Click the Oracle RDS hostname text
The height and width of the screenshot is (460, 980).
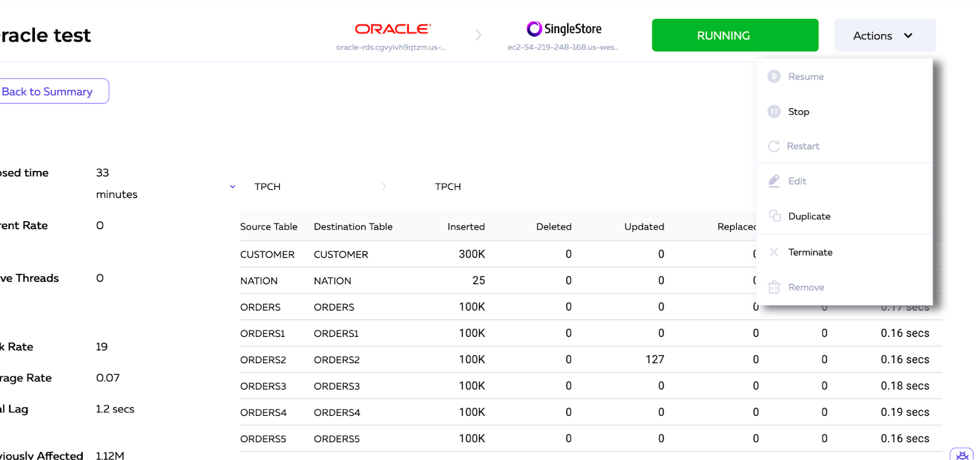(x=391, y=47)
